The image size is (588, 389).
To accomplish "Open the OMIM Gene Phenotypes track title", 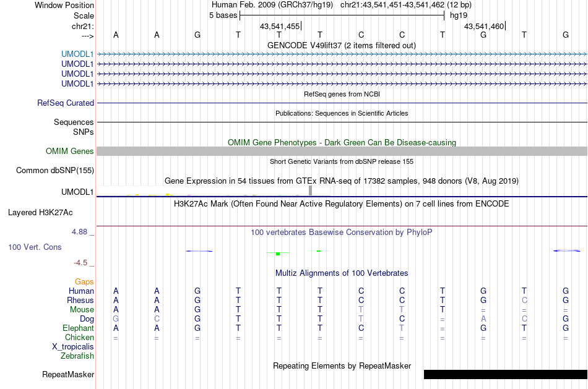I will (342, 142).
